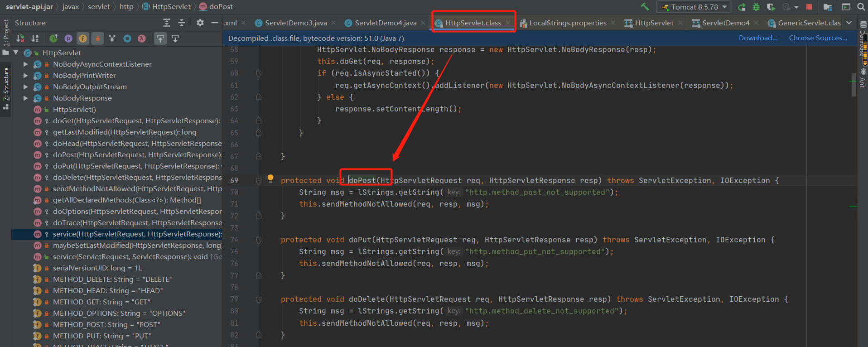Switch to GenericServlet.class tab

[805, 23]
